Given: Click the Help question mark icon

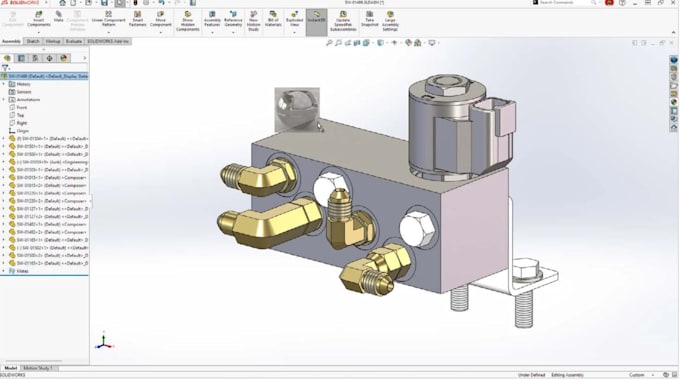Looking at the screenshot, I should pos(622,3).
